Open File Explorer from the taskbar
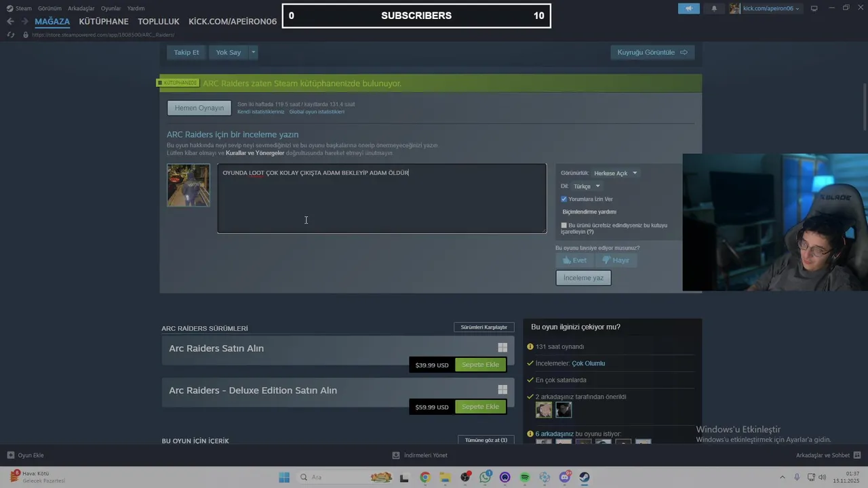This screenshot has height=488, width=868. (446, 477)
